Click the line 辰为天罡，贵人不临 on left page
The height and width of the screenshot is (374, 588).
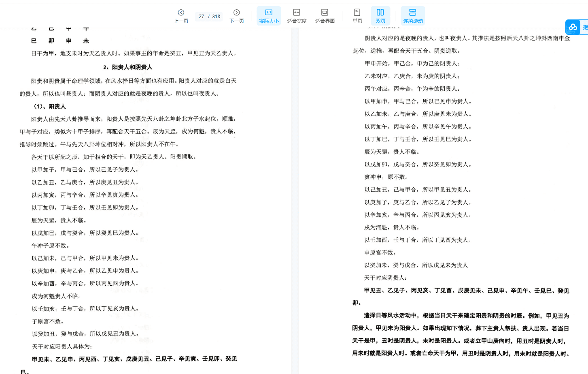59,220
